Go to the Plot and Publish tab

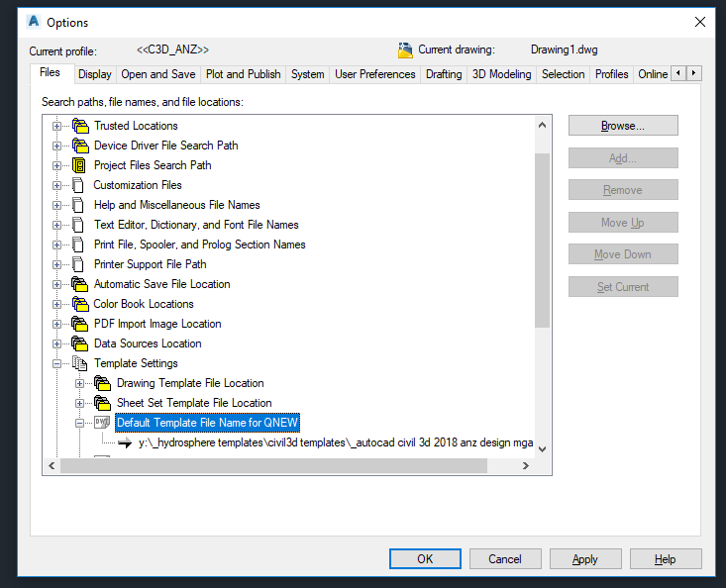(x=243, y=74)
